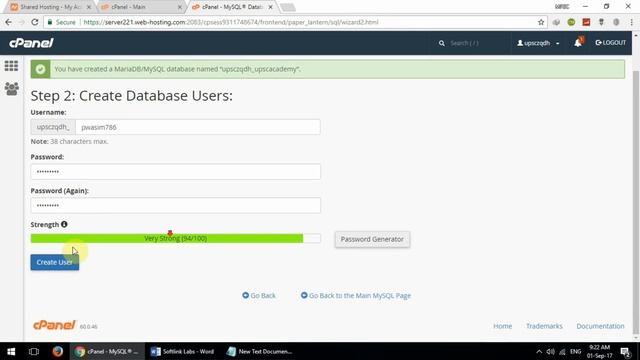Click the search magnifier icon
Viewport: 640px width, 360px height.
pos(442,43)
